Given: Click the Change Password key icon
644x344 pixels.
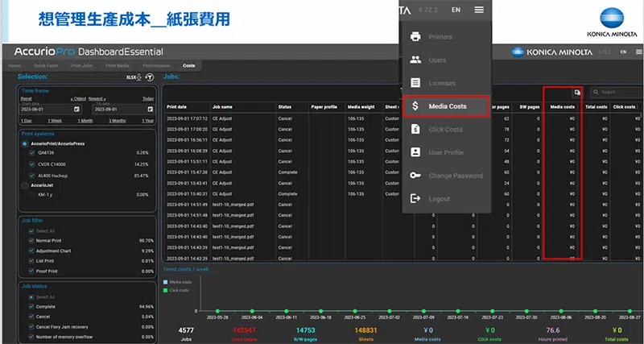Looking at the screenshot, I should tap(415, 176).
